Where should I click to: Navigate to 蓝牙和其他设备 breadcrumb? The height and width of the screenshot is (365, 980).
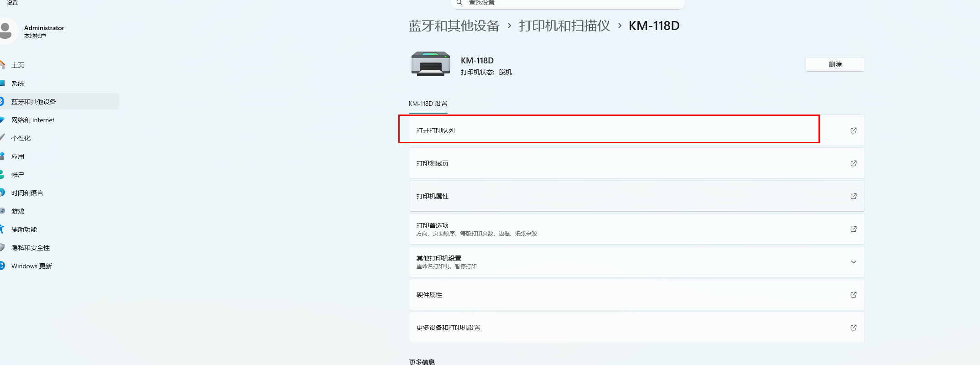tap(454, 26)
